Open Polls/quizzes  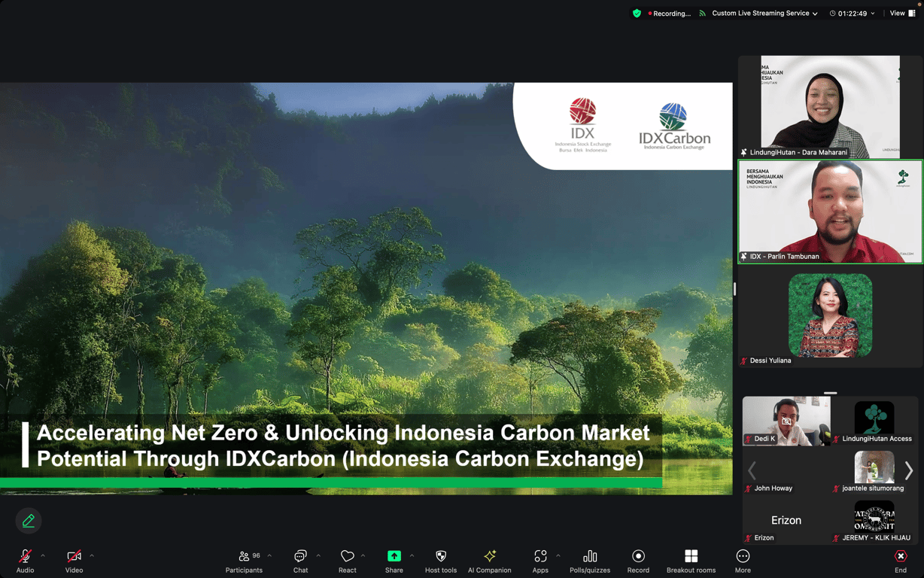pos(590,561)
